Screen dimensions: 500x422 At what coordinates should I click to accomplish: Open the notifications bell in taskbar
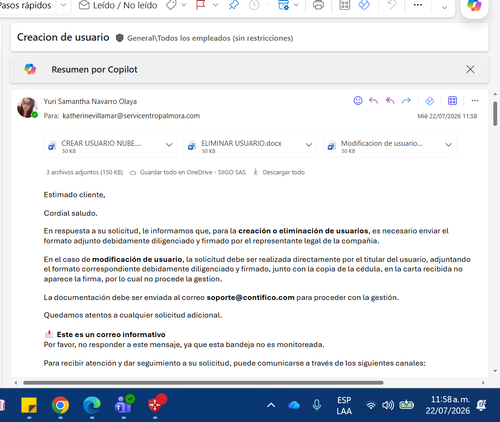point(481,405)
